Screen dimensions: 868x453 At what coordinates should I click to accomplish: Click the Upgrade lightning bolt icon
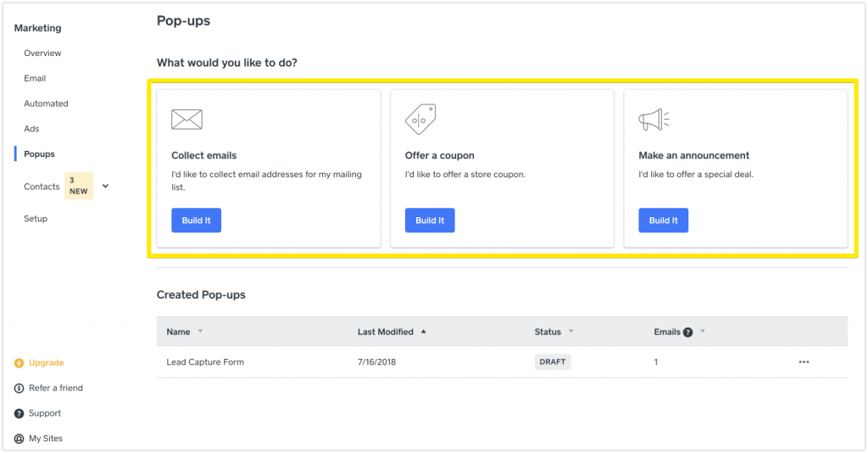pos(19,363)
